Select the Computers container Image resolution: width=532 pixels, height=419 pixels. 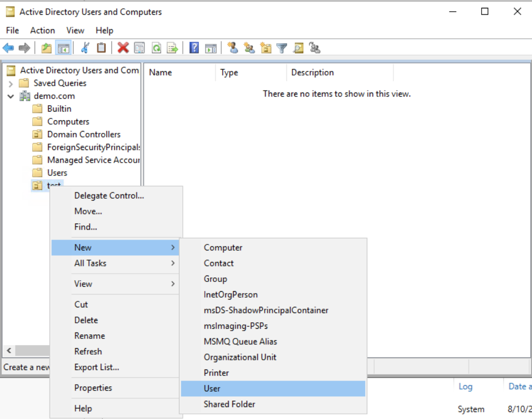[x=68, y=122]
